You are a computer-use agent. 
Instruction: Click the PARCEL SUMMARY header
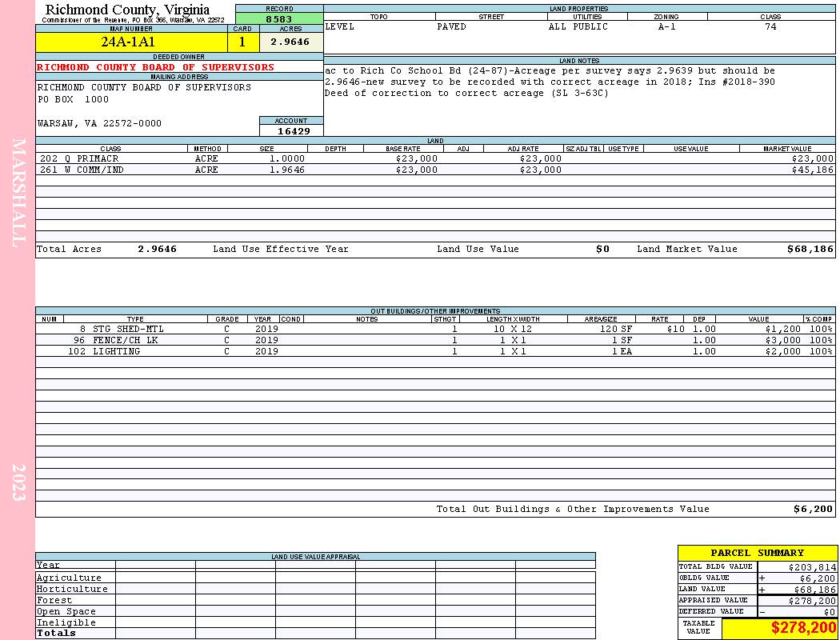coord(757,553)
